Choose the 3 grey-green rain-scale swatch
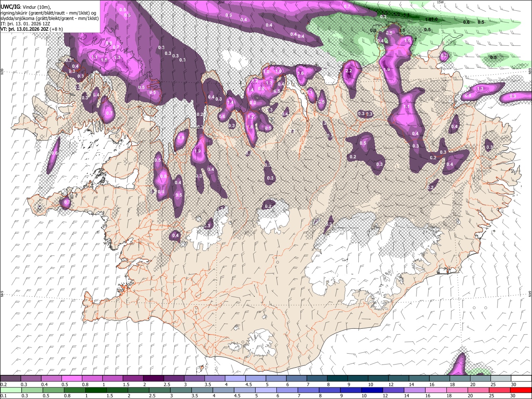 click(x=181, y=390)
